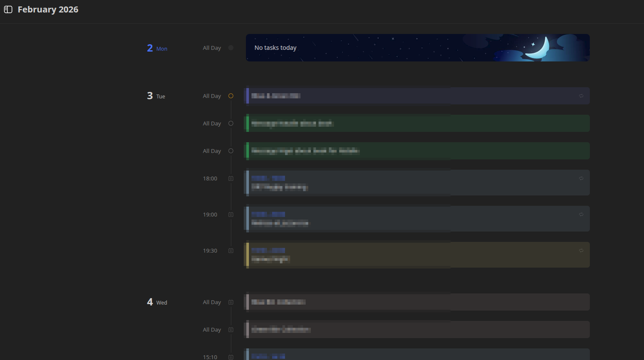
Task: Jump to Wednesday 4 date header
Action: tap(157, 302)
